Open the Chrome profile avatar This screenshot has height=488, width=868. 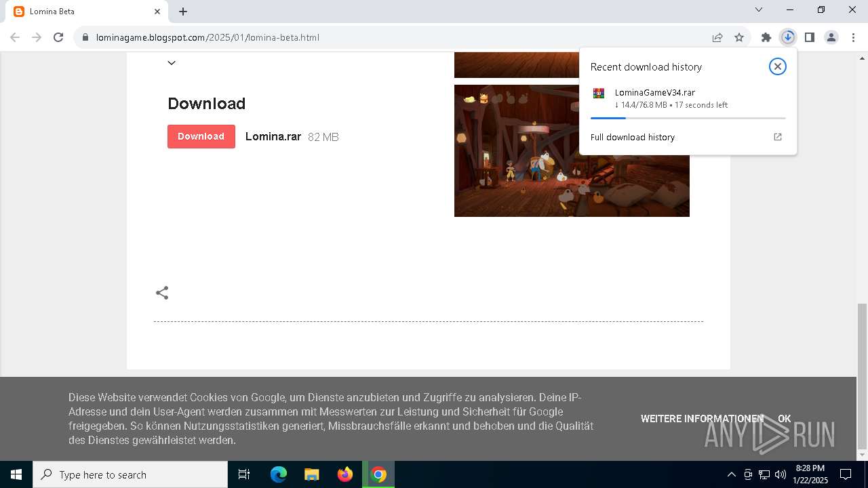[x=831, y=37]
